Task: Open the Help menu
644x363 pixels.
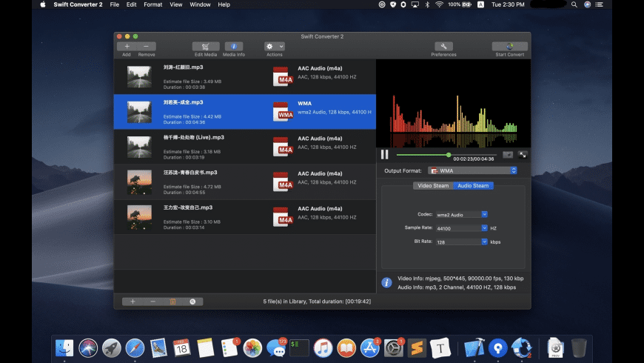Action: pos(224,4)
